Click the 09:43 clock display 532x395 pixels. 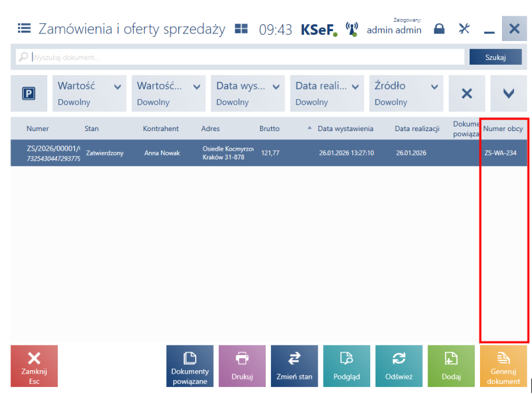[275, 29]
